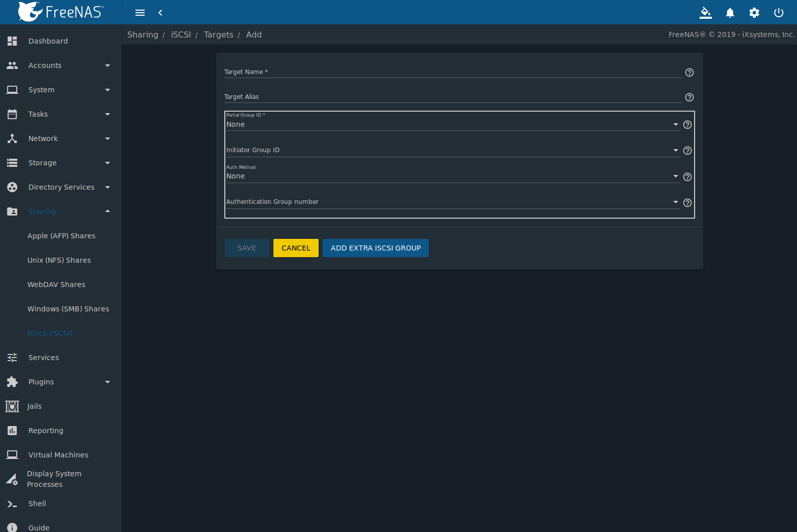The image size is (797, 532).
Task: Click the Guide info icon
Action: coord(12,528)
